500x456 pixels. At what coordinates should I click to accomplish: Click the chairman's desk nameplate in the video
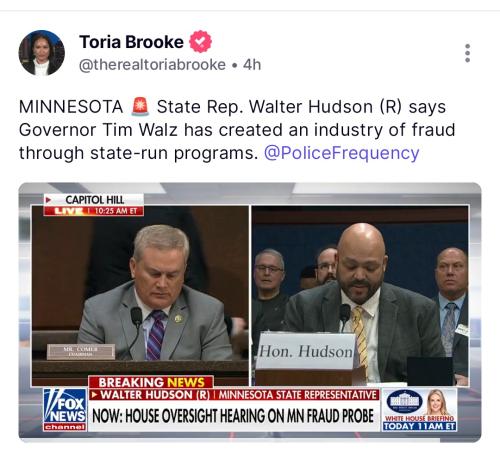point(81,352)
